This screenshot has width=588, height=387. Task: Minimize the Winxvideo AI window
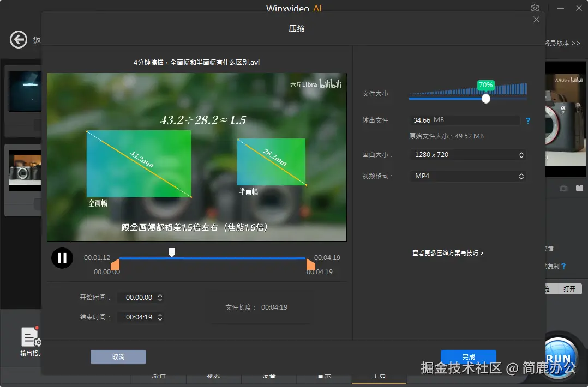click(x=561, y=8)
